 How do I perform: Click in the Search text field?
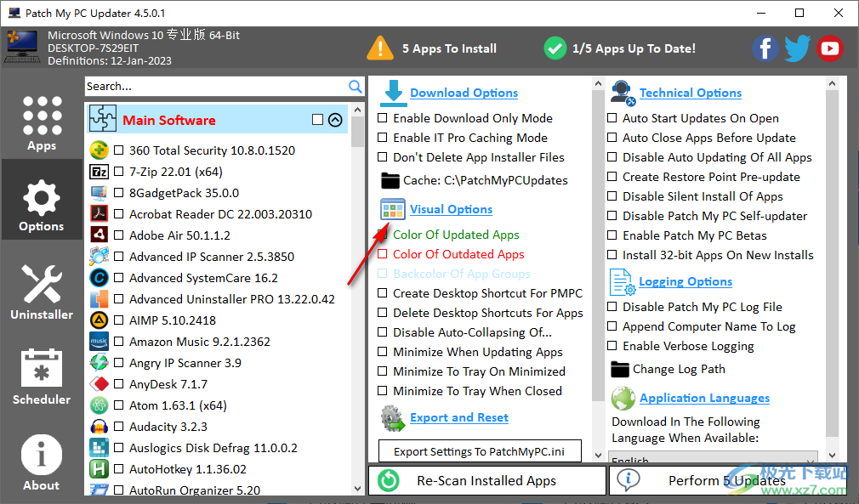(216, 86)
